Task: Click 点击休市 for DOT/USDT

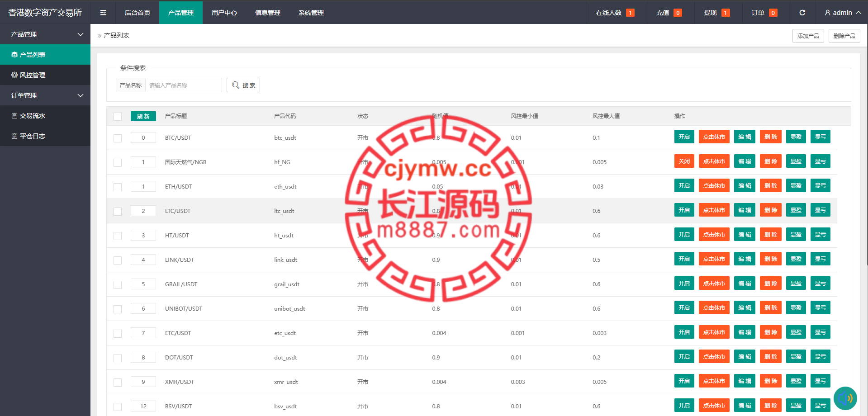Action: point(714,357)
